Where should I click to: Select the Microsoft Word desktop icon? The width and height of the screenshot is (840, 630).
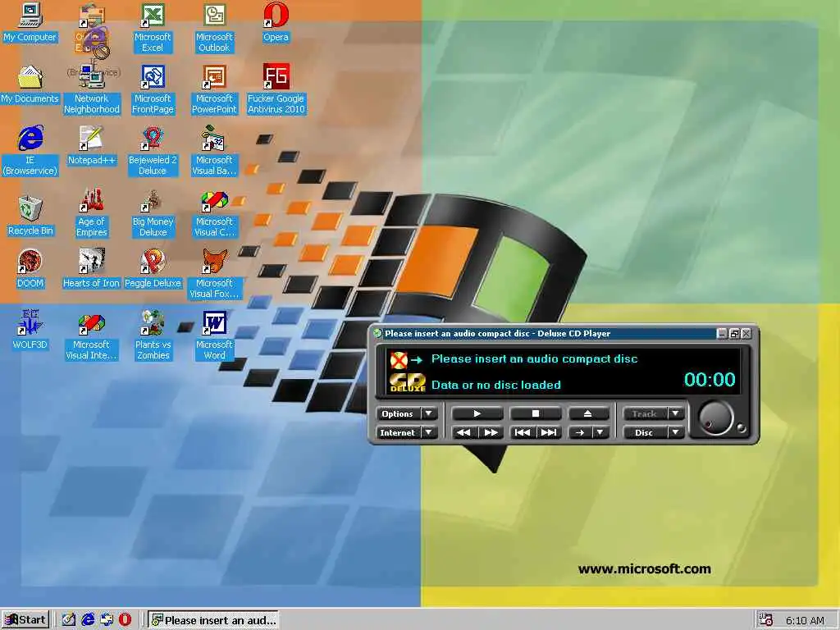[214, 336]
